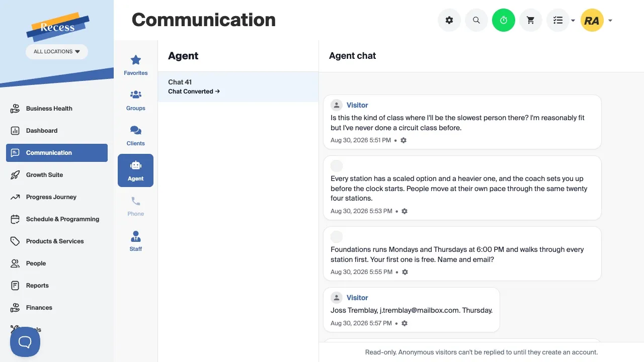
Task: Open Growth Suite in sidebar
Action: 57,175
